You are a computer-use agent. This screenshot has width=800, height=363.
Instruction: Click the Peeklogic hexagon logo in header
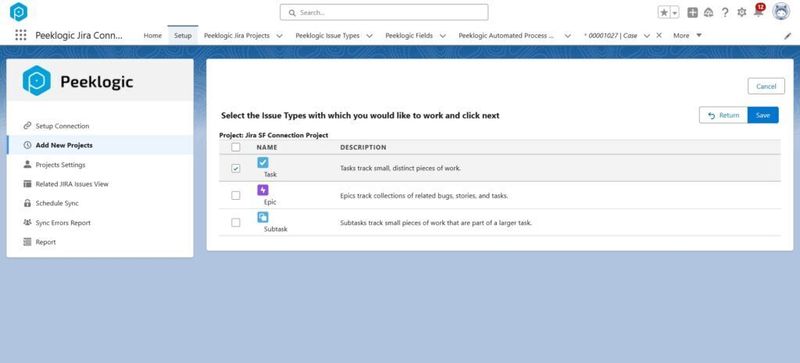click(19, 12)
